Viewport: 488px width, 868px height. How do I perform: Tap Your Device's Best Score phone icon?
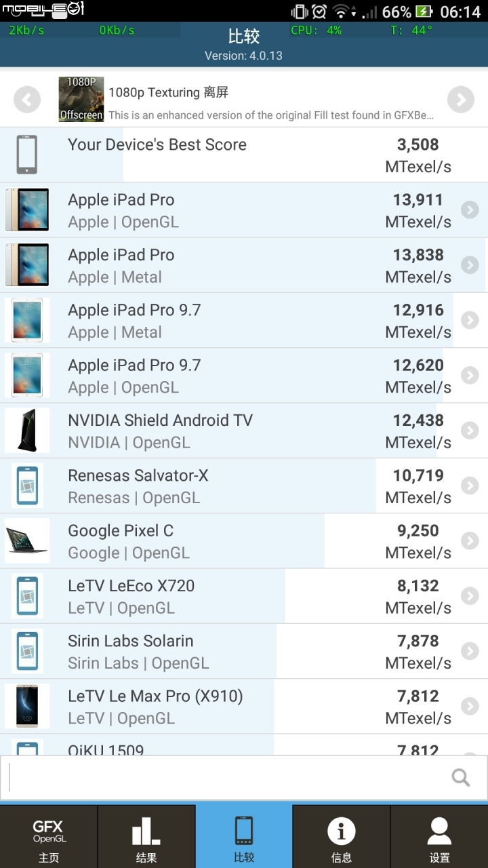click(27, 155)
